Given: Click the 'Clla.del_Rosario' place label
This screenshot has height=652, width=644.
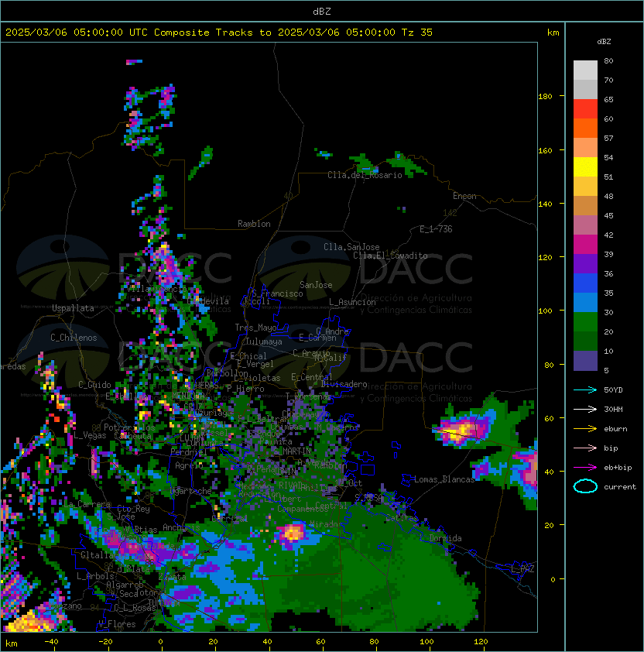Looking at the screenshot, I should coord(365,175).
